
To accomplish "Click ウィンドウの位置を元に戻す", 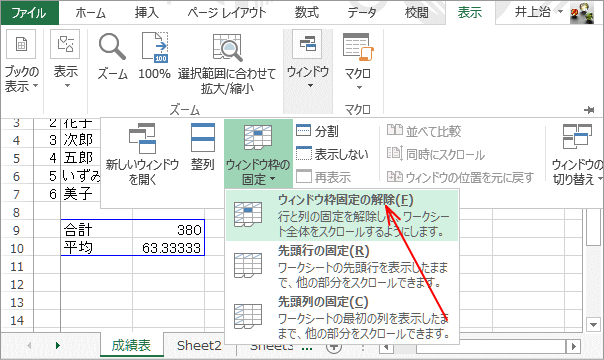I will pos(460,177).
